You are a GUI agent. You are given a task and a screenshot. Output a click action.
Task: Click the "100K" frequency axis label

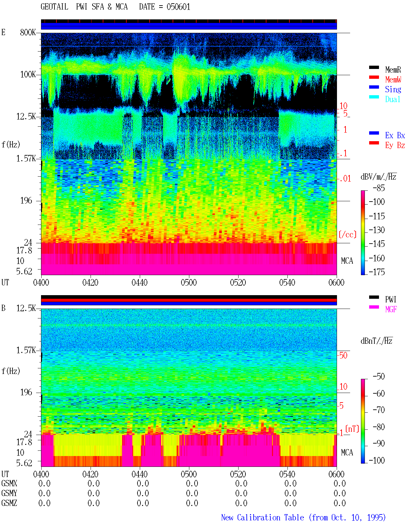click(x=28, y=75)
